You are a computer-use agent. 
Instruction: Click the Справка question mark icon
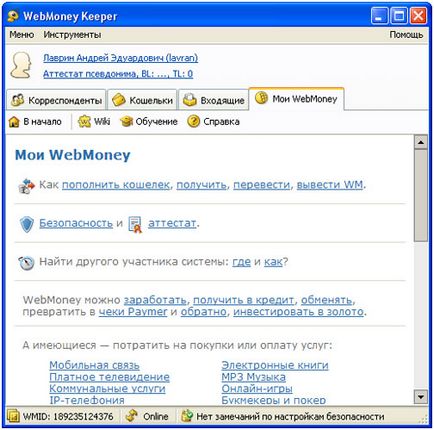pyautogui.click(x=194, y=122)
